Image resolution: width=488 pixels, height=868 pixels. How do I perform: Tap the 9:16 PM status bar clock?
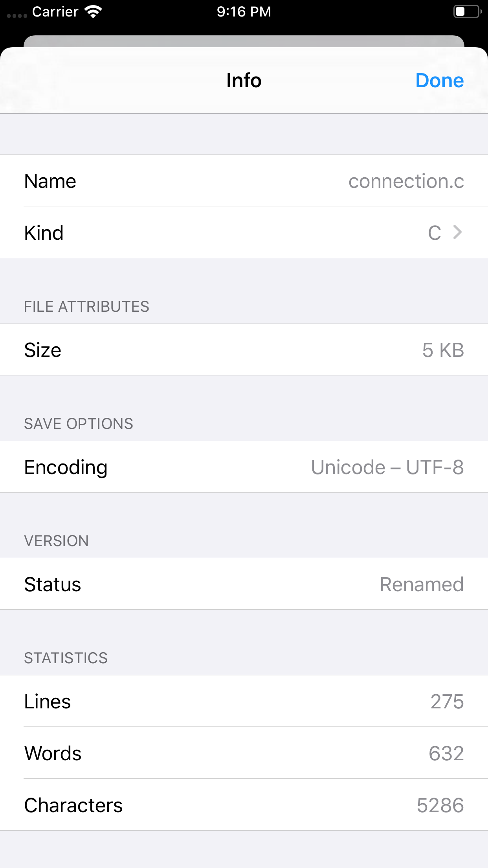click(x=244, y=12)
